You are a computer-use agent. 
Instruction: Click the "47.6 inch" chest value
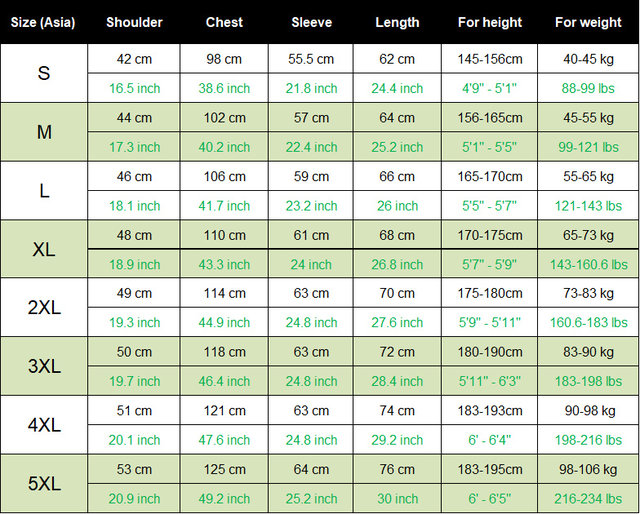[x=224, y=440]
